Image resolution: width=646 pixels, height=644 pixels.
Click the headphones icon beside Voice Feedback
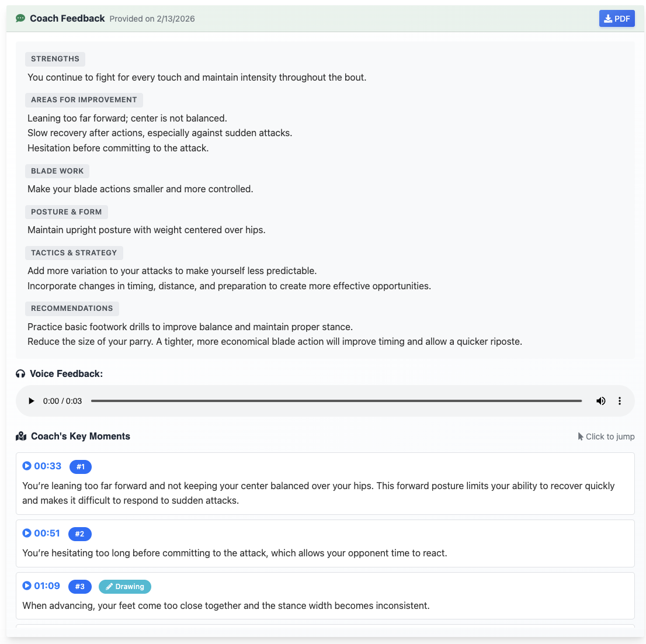point(20,374)
